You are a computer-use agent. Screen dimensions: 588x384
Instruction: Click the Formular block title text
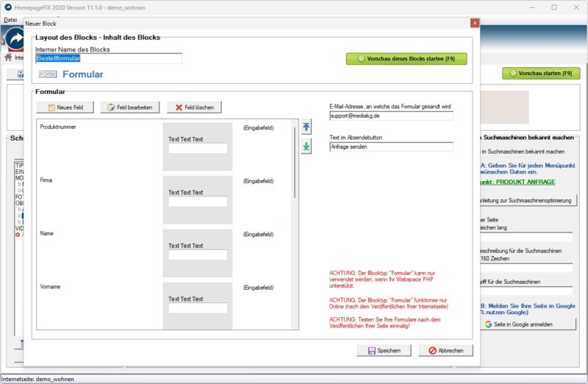point(83,74)
